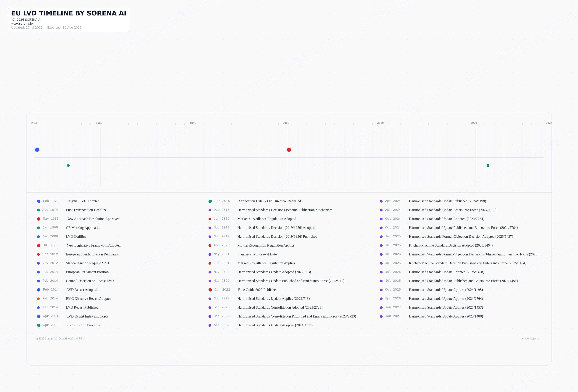Select the "LVD Recast Published" entry
578x392 pixels.
click(x=82, y=307)
